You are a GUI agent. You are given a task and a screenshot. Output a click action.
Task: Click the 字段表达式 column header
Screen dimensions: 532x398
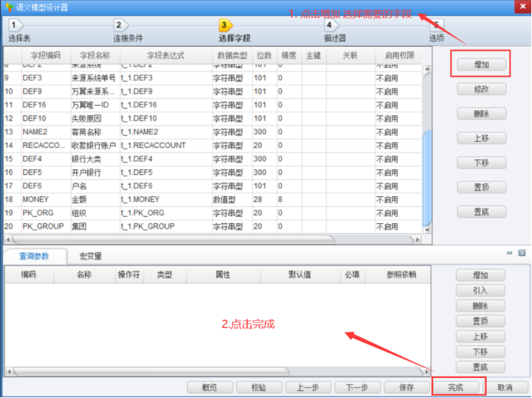[x=166, y=55]
